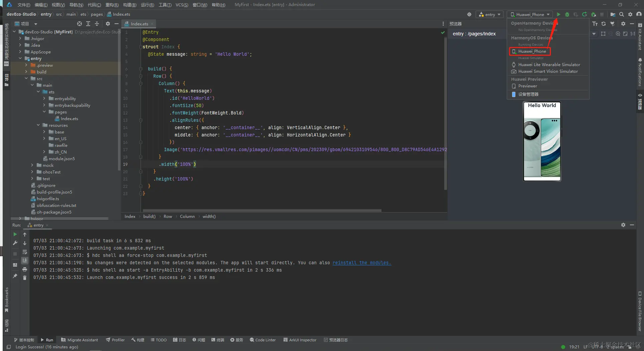
Task: Open the ArkUI Inspector tool window
Action: click(300, 340)
